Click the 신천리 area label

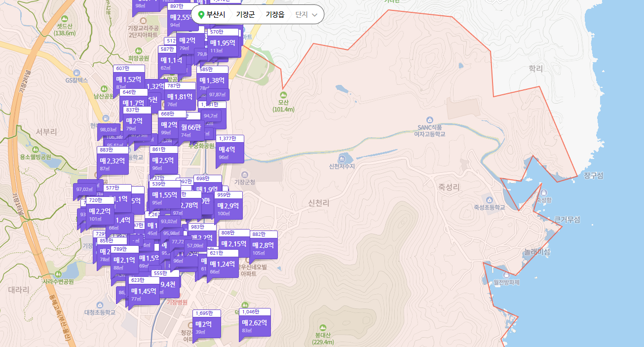[318, 203]
